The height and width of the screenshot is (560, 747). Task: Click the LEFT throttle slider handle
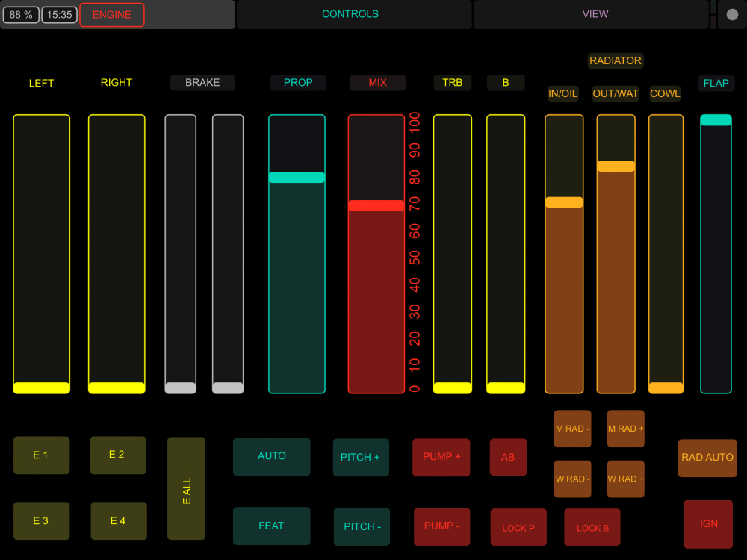41,388
